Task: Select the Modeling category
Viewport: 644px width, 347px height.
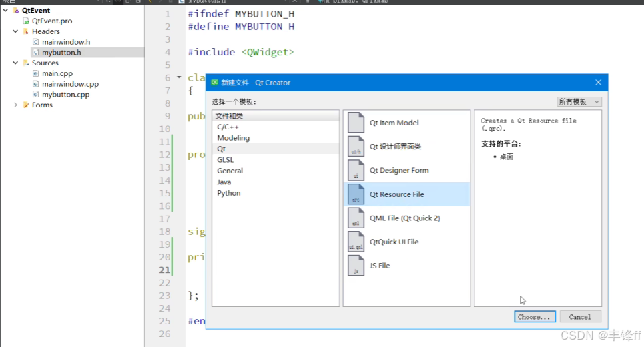Action: coord(276,138)
